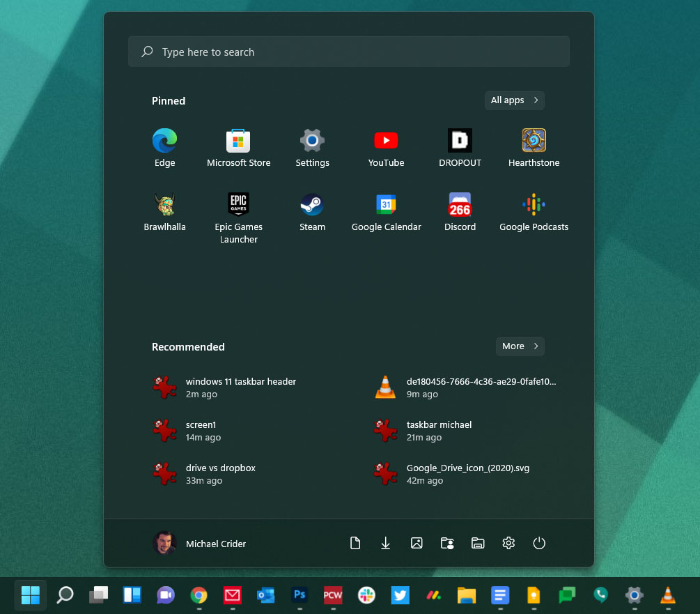Viewport: 700px width, 614px height.
Task: Click the All apps button
Action: pyautogui.click(x=514, y=100)
